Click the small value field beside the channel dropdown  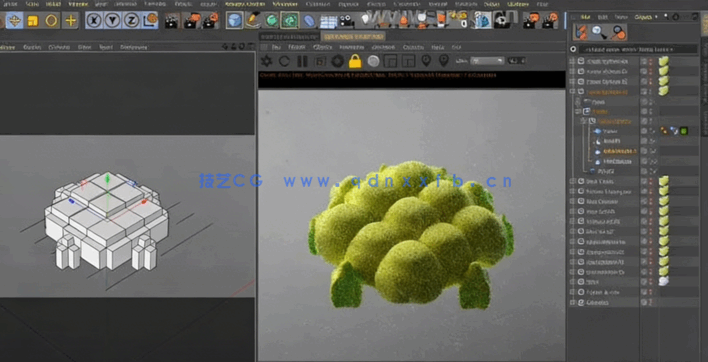pos(516,60)
